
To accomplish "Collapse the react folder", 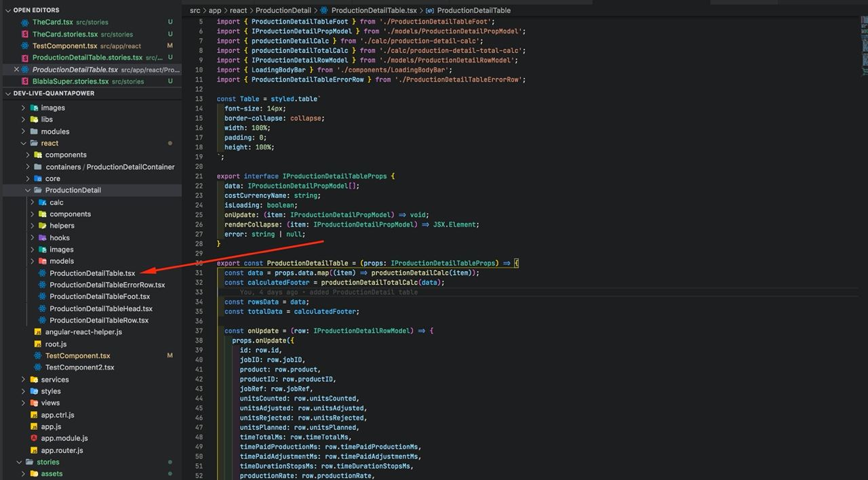I will [24, 143].
